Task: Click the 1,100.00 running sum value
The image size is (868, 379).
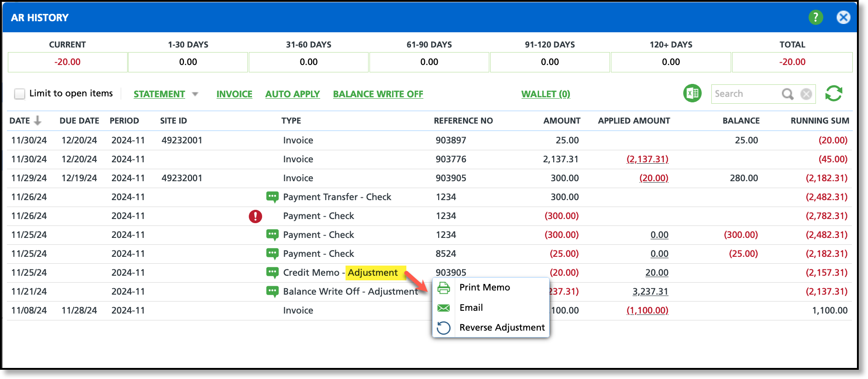Action: pyautogui.click(x=830, y=310)
